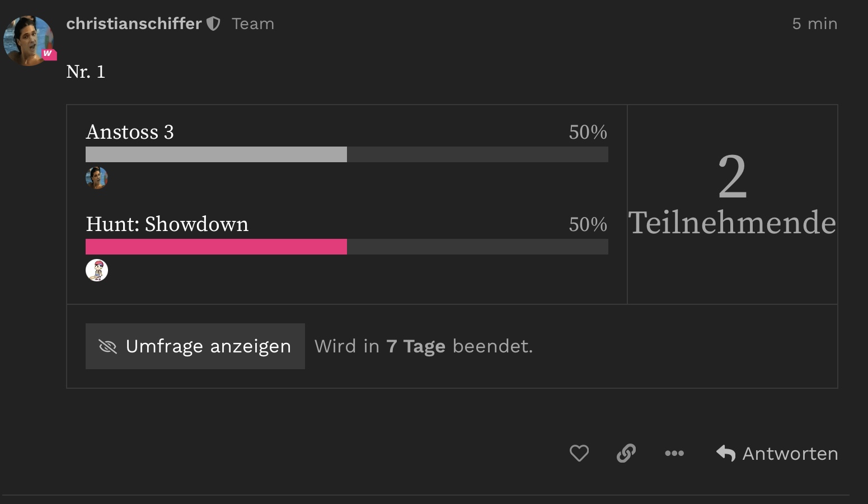Image resolution: width=868 pixels, height=504 pixels.
Task: Click voter avatar under Hunt: Showdown
Action: [96, 270]
